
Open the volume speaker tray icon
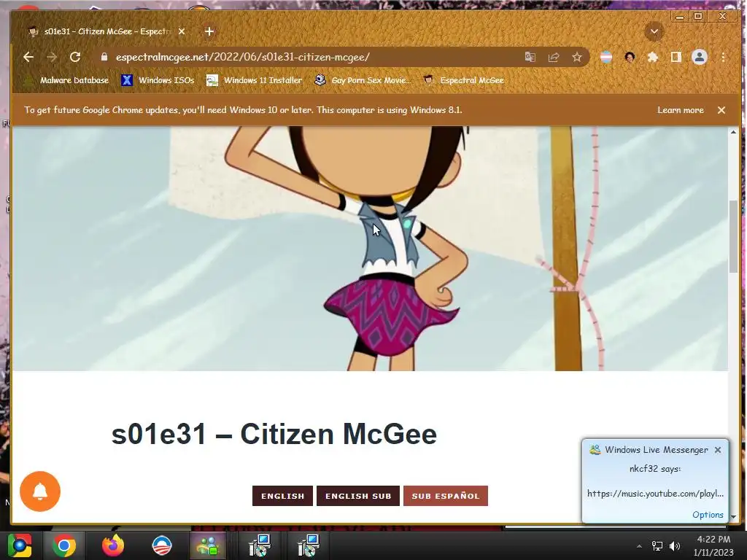click(675, 546)
